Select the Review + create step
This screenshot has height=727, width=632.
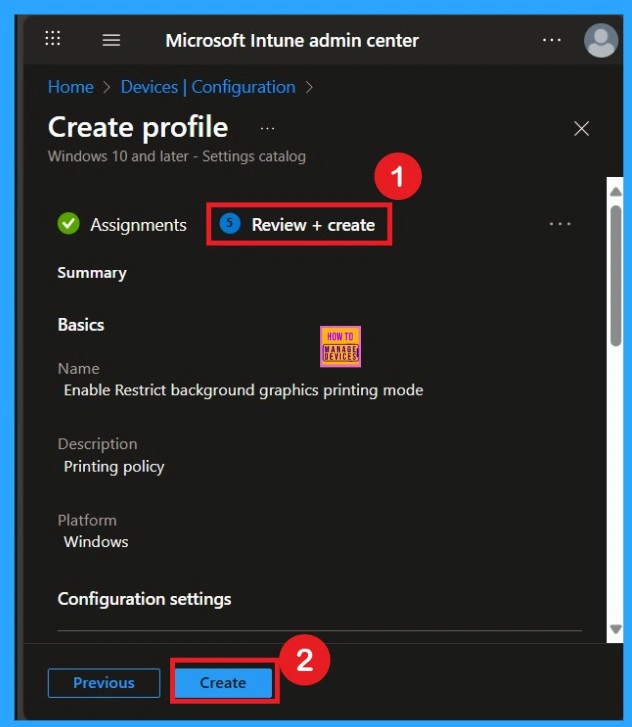299,224
